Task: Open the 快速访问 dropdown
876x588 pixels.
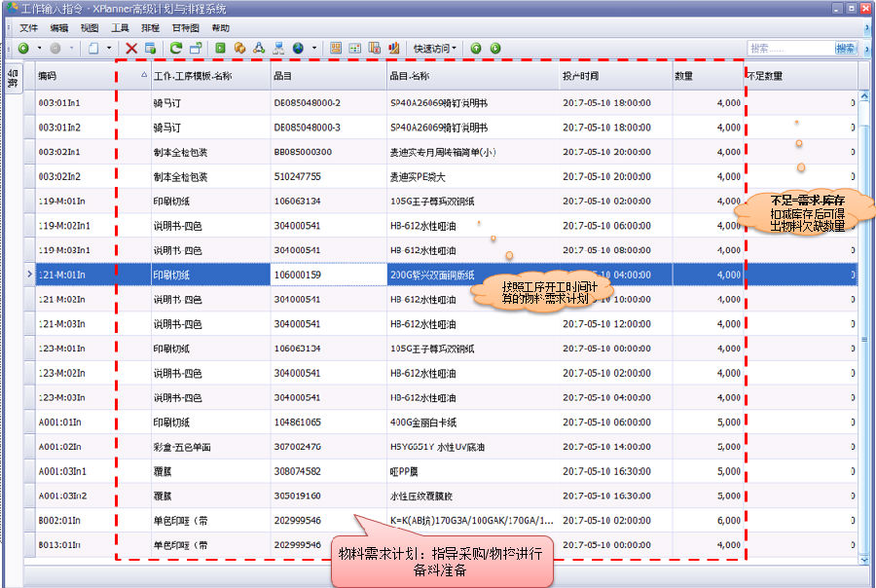Action: pos(433,48)
